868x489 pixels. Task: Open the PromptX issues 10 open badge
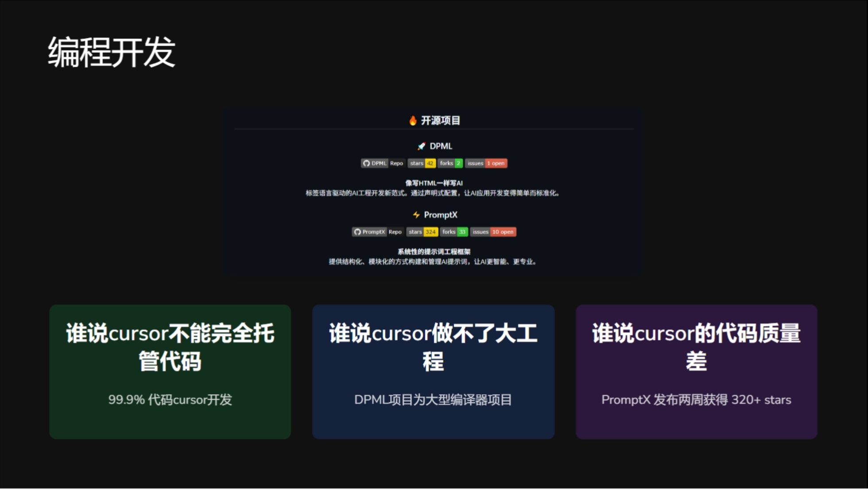[x=493, y=232]
